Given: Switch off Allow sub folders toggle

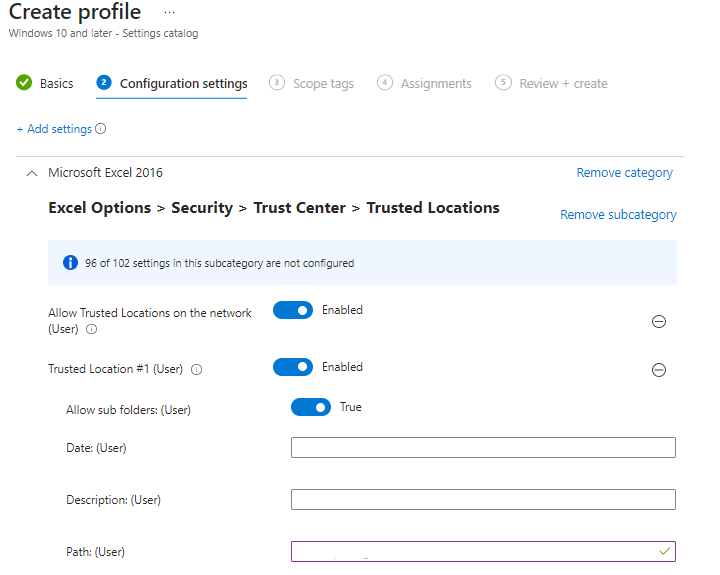Looking at the screenshot, I should [x=311, y=407].
